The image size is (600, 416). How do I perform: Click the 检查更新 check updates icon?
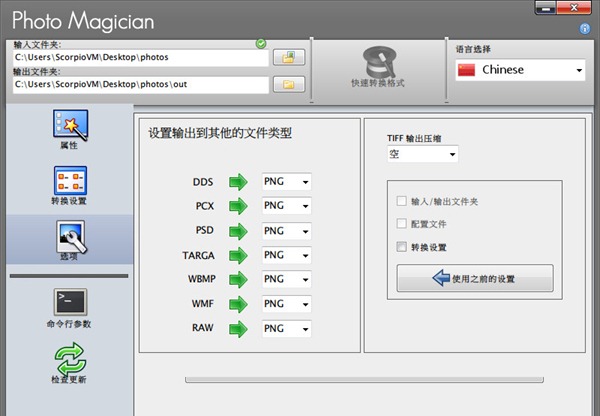[70, 359]
